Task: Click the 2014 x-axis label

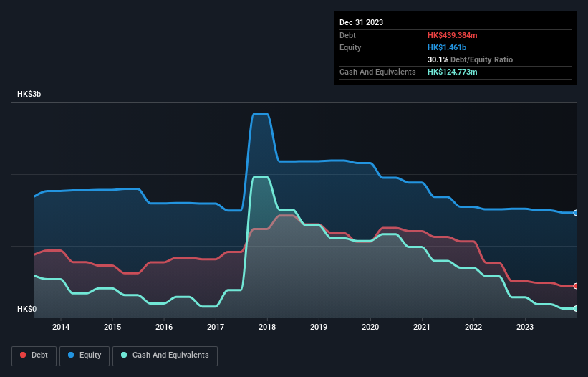Action: [x=61, y=327]
